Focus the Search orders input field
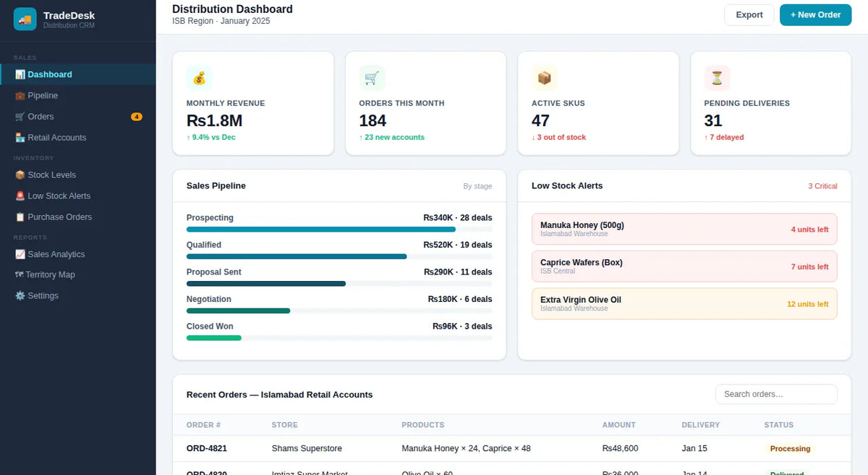Image resolution: width=868 pixels, height=475 pixels. coord(776,394)
